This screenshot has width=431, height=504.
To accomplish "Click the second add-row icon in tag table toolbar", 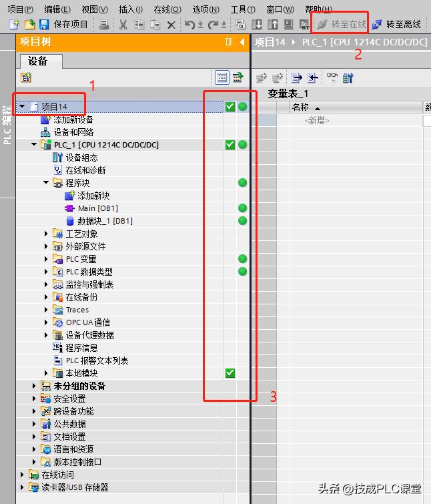I will coord(277,78).
